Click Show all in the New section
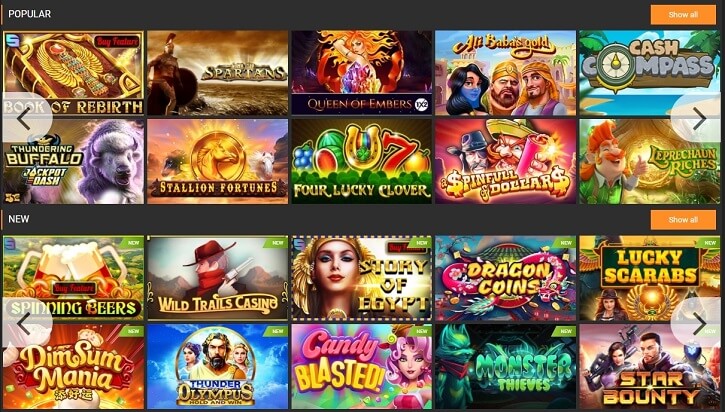725x412 pixels. pos(683,220)
